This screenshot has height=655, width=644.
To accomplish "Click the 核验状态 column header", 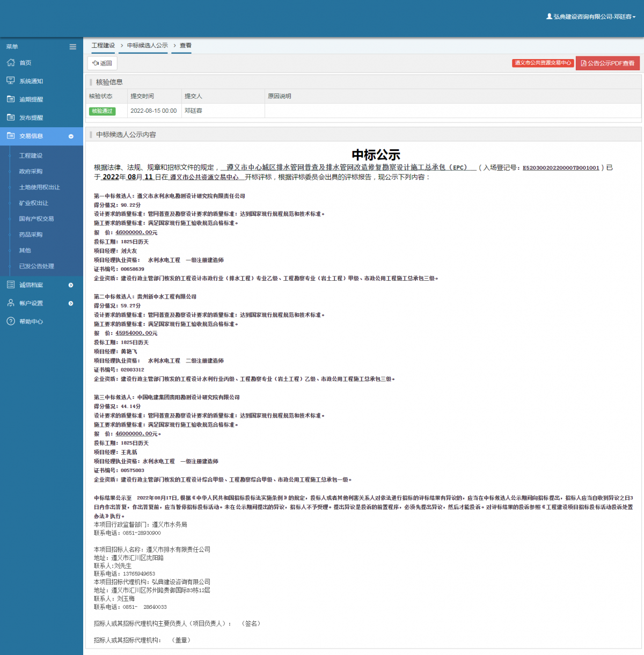I will [101, 96].
